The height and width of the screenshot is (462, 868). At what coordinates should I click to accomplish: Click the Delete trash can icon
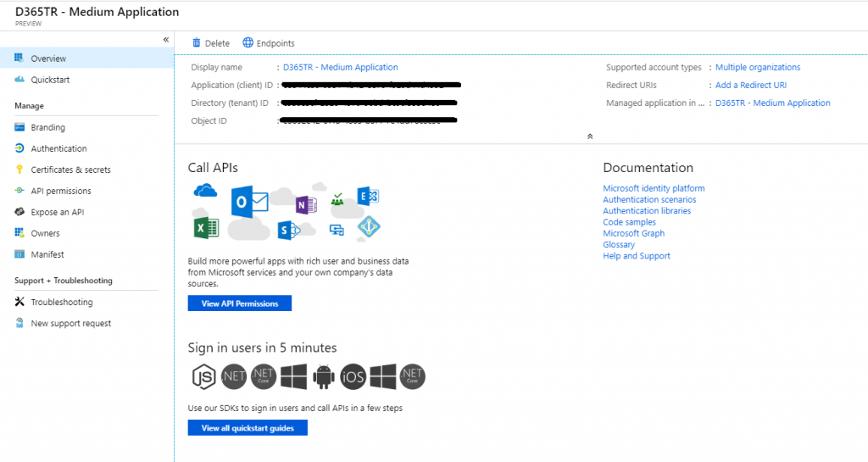pyautogui.click(x=196, y=42)
